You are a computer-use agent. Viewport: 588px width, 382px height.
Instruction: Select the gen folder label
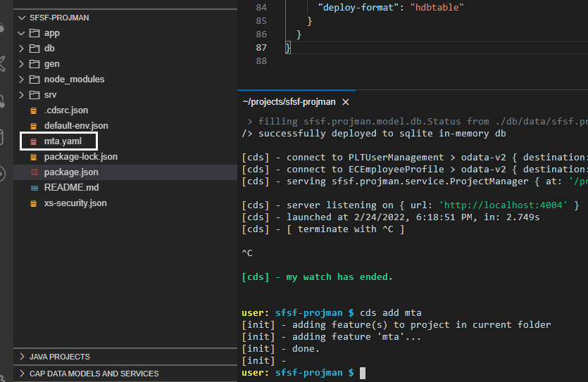(51, 64)
